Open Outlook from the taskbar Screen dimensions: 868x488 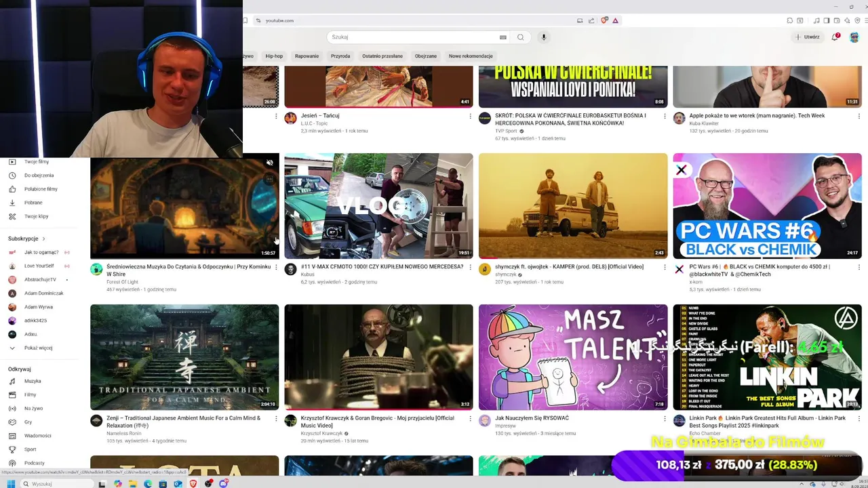point(178,484)
